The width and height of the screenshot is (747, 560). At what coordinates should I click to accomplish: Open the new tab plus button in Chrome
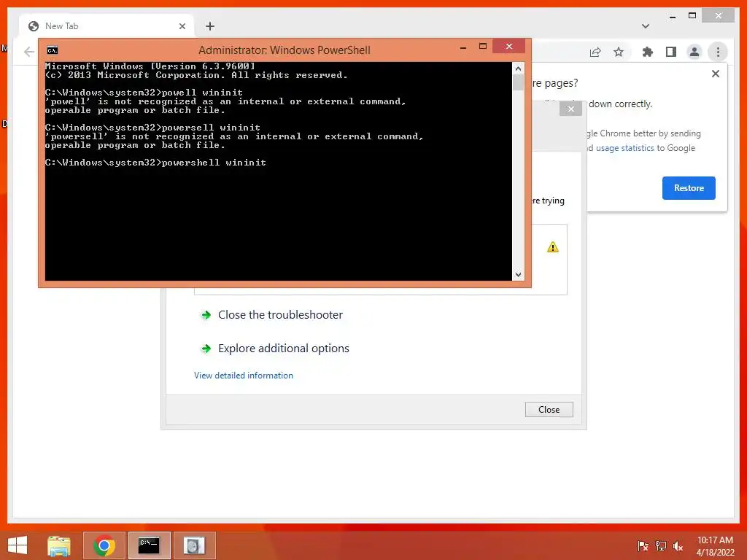point(210,26)
